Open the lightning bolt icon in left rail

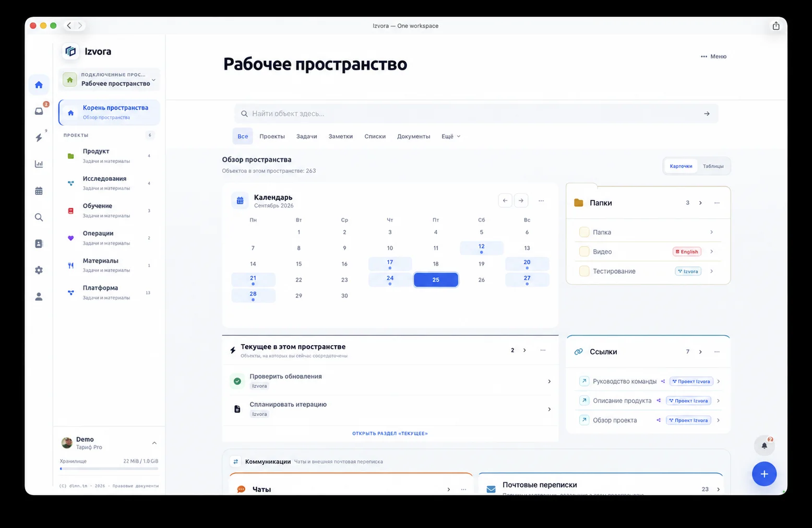39,138
